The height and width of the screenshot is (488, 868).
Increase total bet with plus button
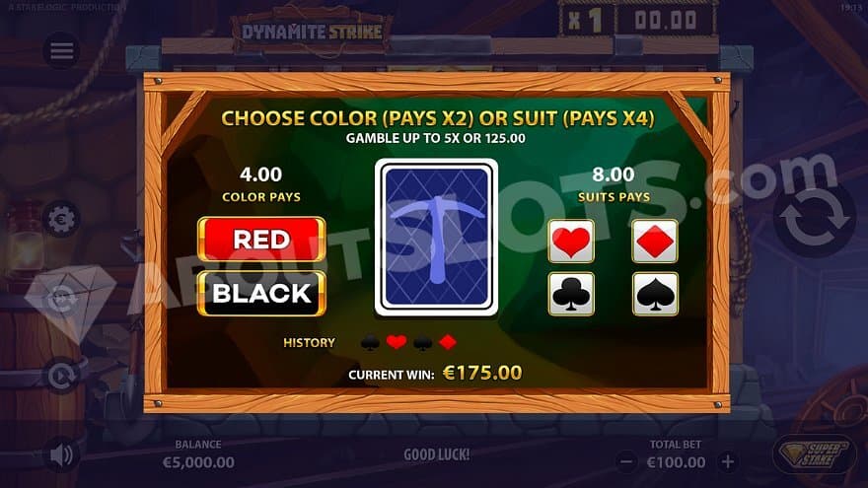click(x=727, y=461)
